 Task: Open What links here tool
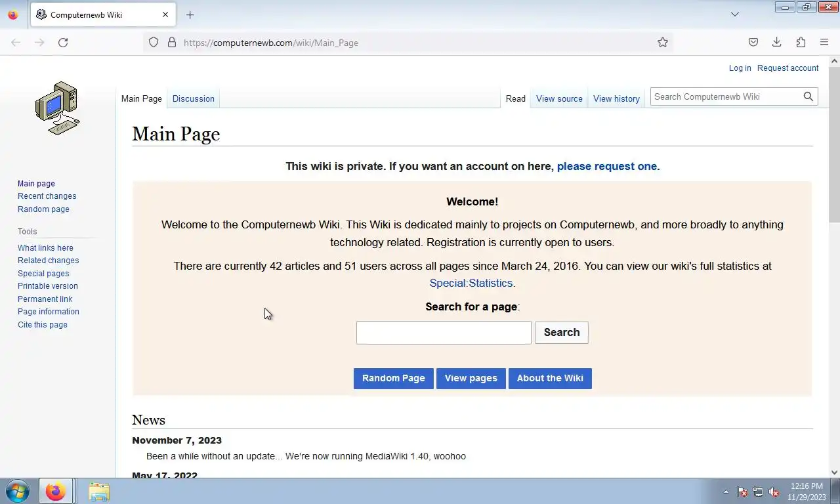tap(45, 248)
